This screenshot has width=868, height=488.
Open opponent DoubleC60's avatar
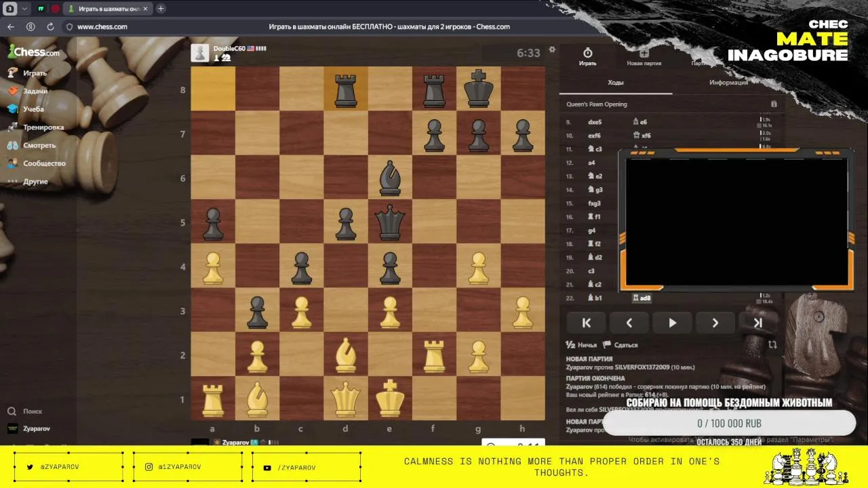coord(200,53)
